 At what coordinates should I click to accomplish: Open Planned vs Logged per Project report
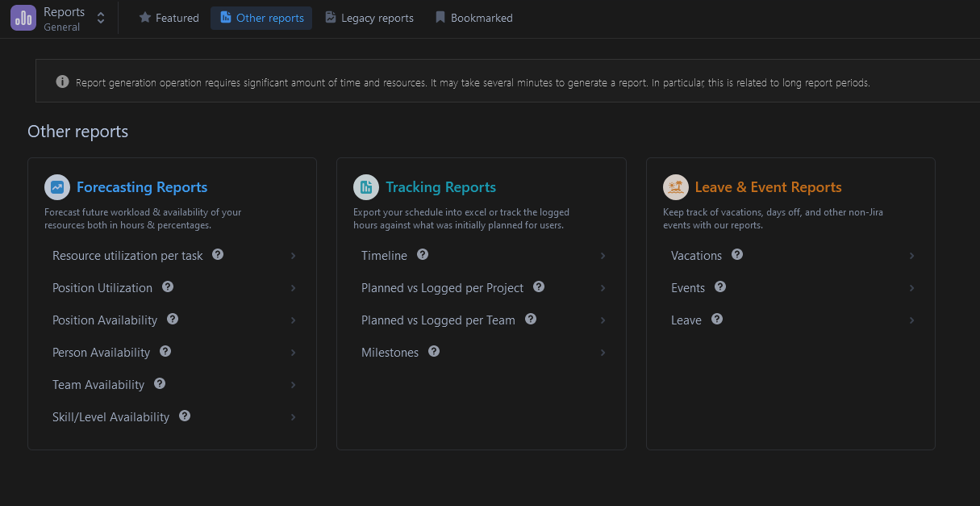pyautogui.click(x=442, y=288)
